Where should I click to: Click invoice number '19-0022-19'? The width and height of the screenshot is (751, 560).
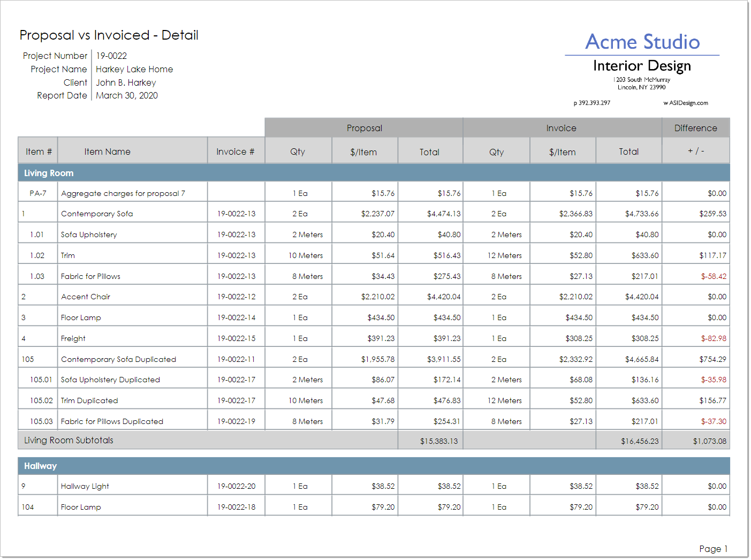point(236,421)
